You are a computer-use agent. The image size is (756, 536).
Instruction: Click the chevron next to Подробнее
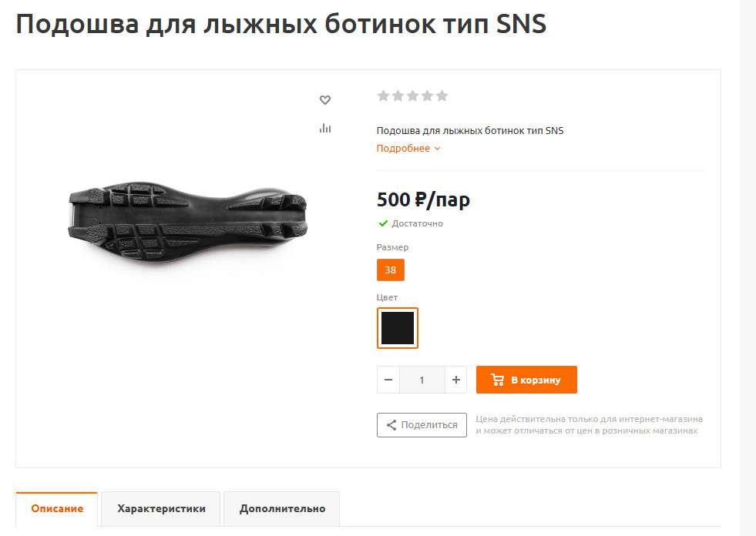coord(437,149)
